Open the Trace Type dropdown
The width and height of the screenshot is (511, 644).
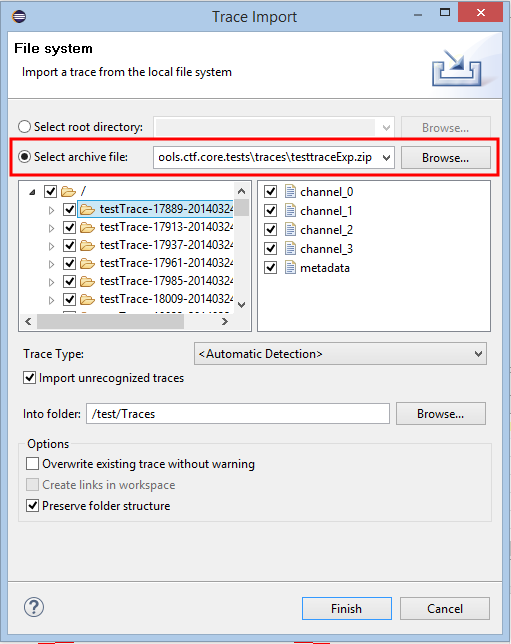click(340, 354)
